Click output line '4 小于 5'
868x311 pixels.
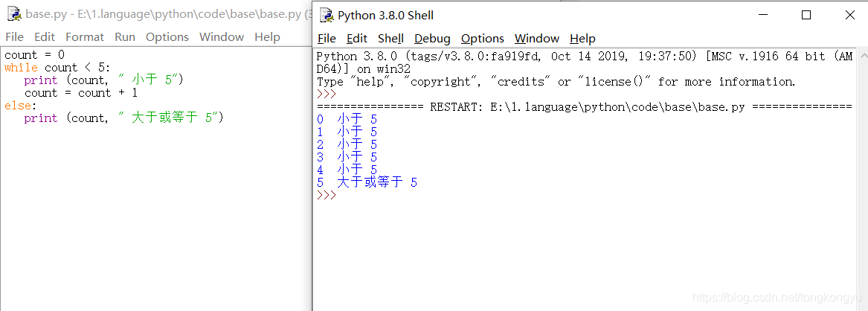pyautogui.click(x=347, y=170)
